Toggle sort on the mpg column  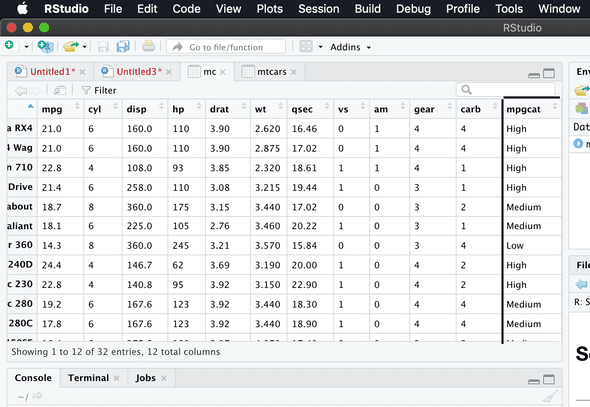[60, 109]
